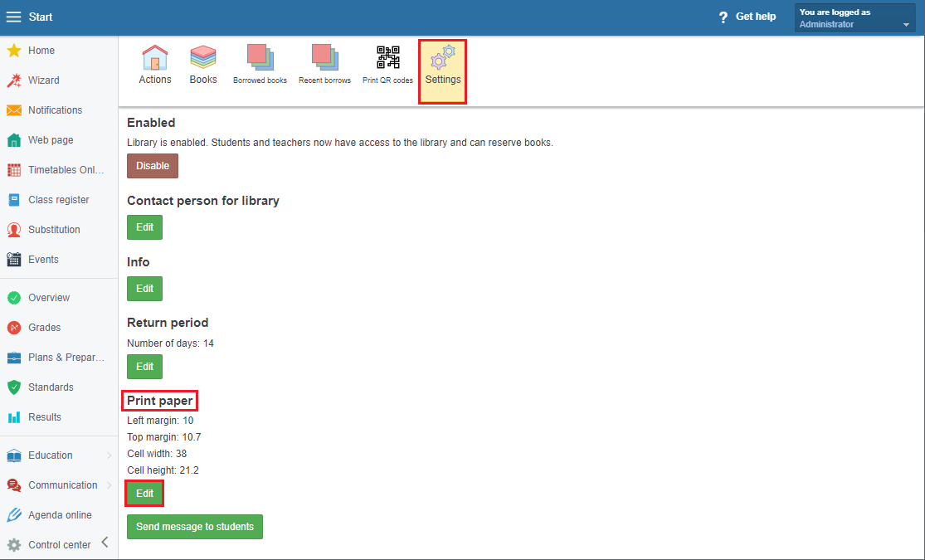Image resolution: width=925 pixels, height=560 pixels.
Task: Go to the Home menu label
Action: coord(41,51)
